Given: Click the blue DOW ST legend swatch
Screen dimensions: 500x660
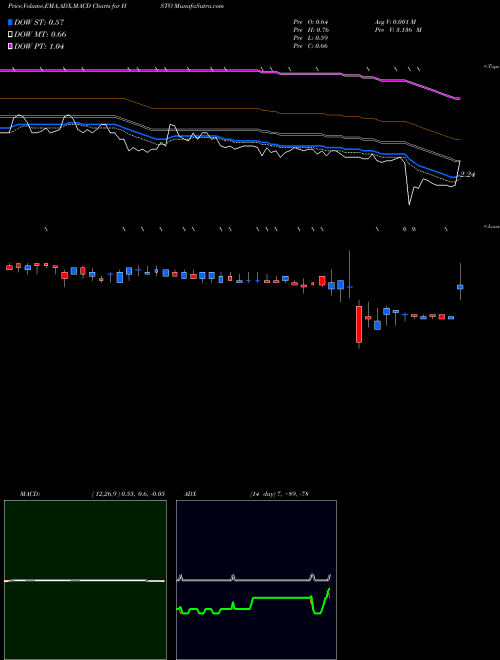Looking at the screenshot, I should coord(11,22).
